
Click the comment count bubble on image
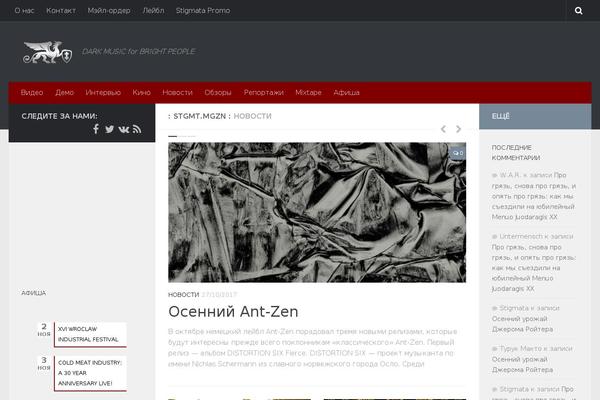[458, 153]
